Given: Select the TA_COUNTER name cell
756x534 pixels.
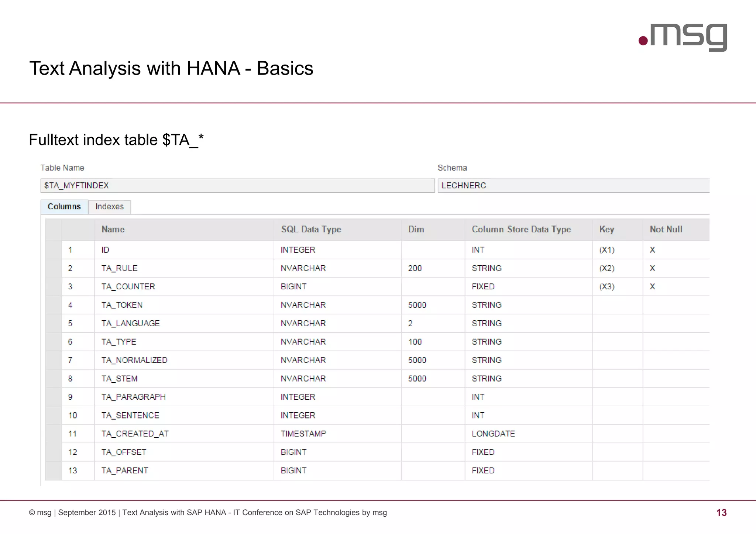Looking at the screenshot, I should click(x=184, y=287).
